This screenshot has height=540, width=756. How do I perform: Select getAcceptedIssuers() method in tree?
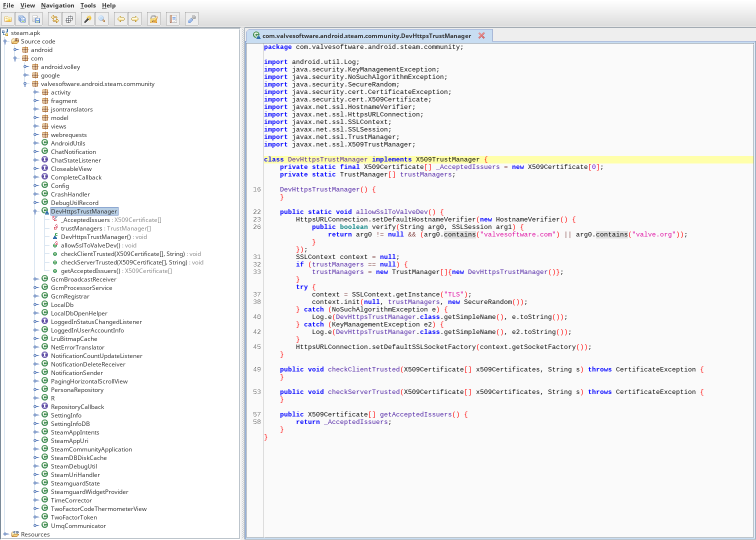[116, 271]
